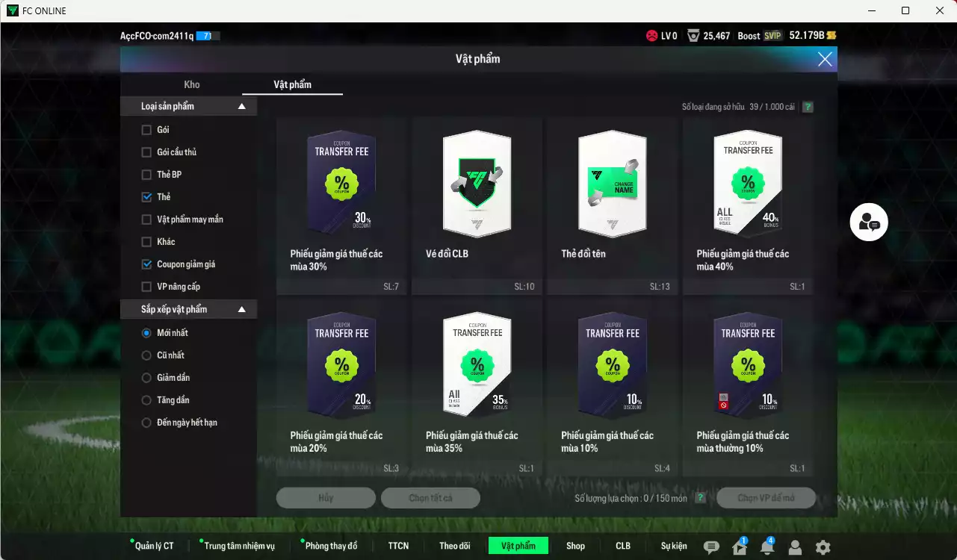Open the notifications bell icon

[767, 547]
